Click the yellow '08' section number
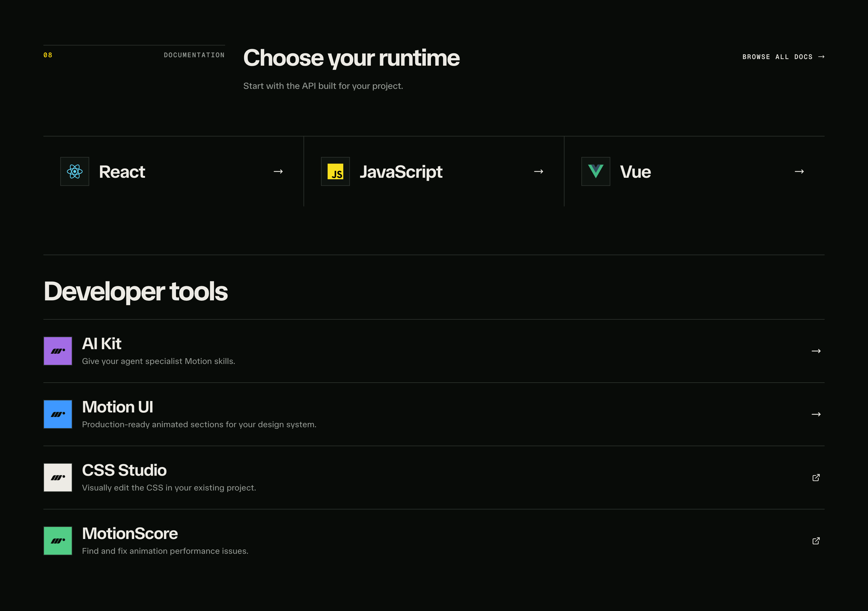This screenshot has width=868, height=611. click(x=48, y=55)
